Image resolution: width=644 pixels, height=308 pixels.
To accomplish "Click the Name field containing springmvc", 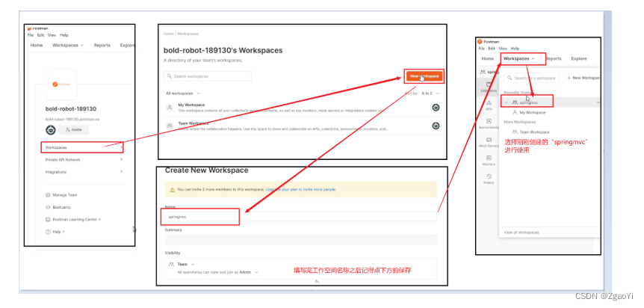I will 300,217.
